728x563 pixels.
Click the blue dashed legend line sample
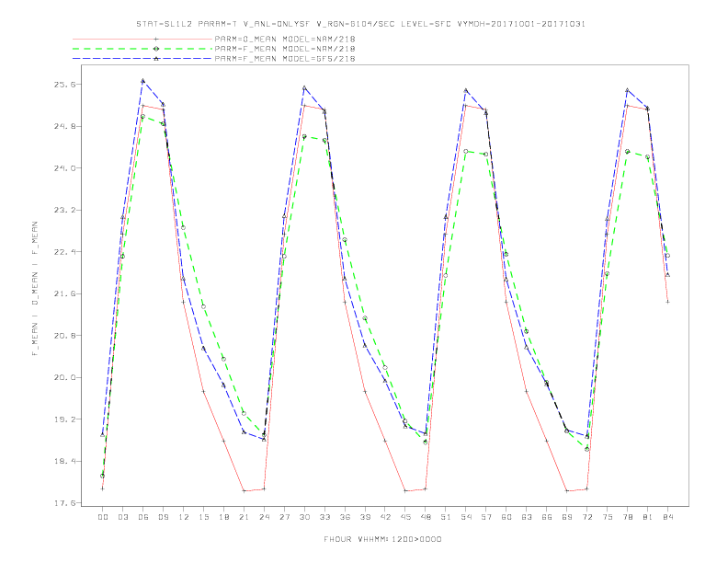[x=142, y=59]
